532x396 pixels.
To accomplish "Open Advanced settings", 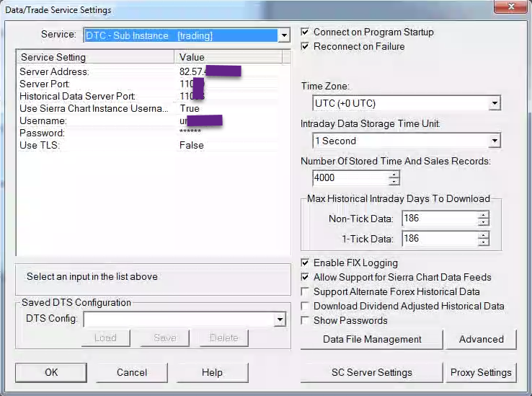I will pyautogui.click(x=481, y=339).
